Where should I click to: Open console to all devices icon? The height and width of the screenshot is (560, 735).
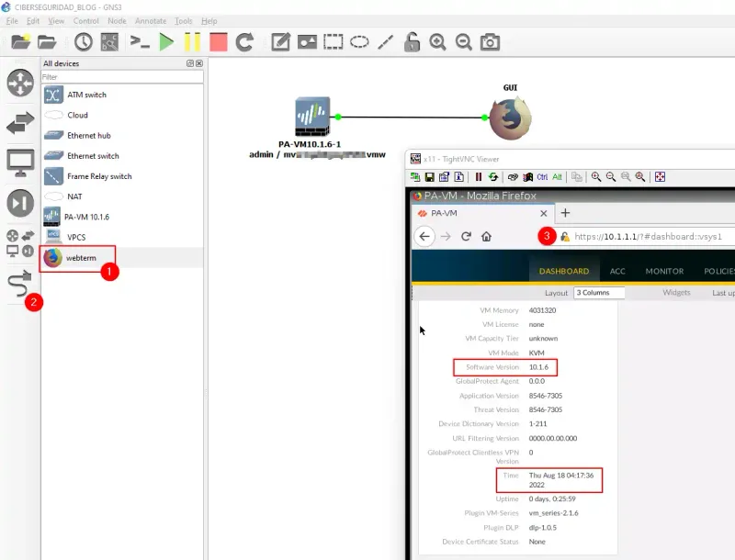(140, 41)
